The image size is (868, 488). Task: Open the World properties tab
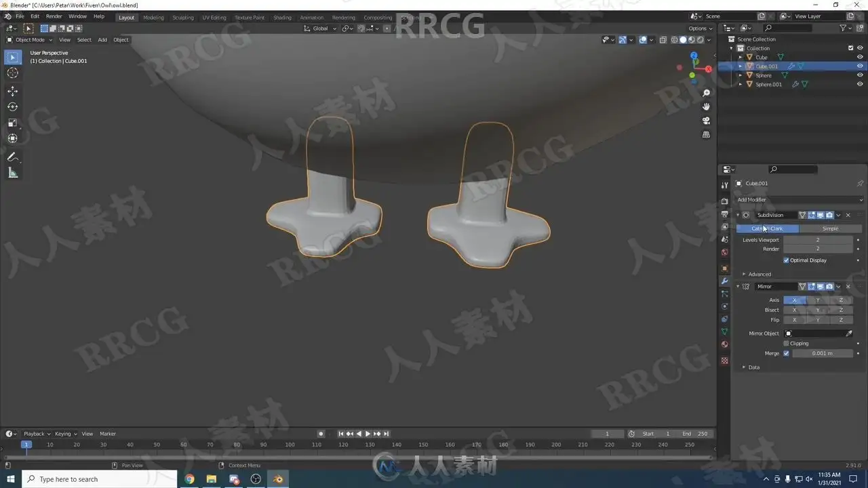(x=724, y=252)
